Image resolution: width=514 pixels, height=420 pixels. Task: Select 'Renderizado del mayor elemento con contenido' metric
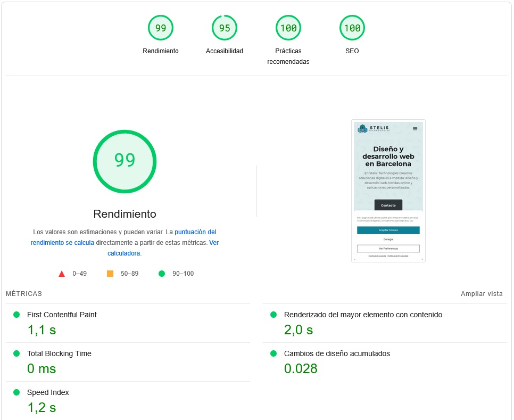363,315
